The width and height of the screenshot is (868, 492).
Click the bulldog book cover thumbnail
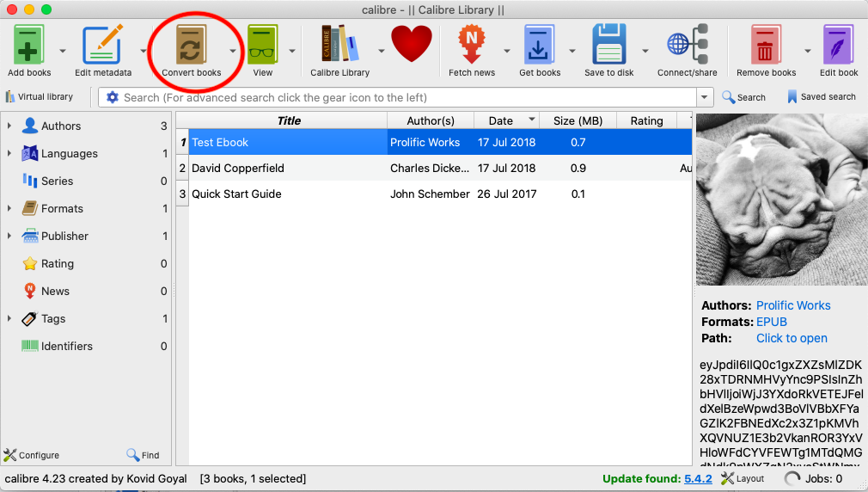(782, 200)
